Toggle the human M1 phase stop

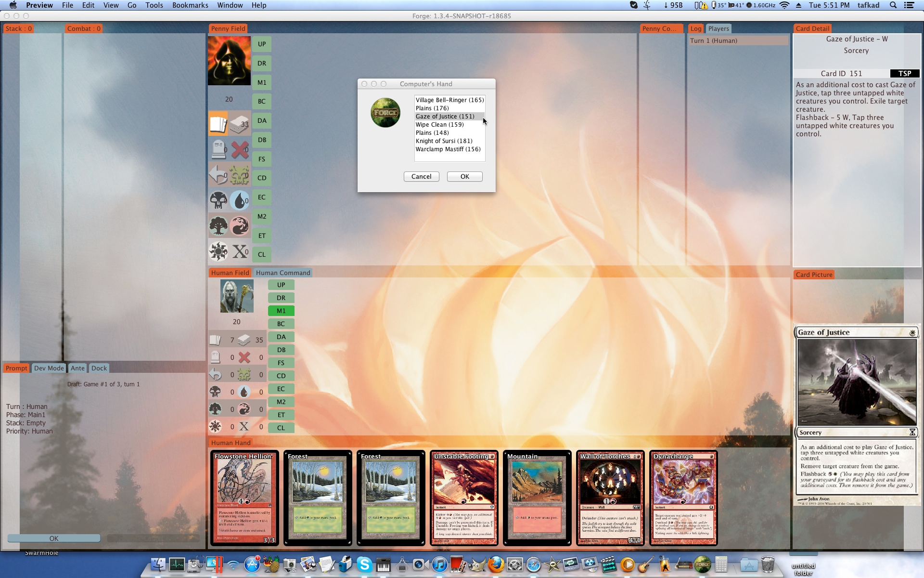tap(281, 311)
